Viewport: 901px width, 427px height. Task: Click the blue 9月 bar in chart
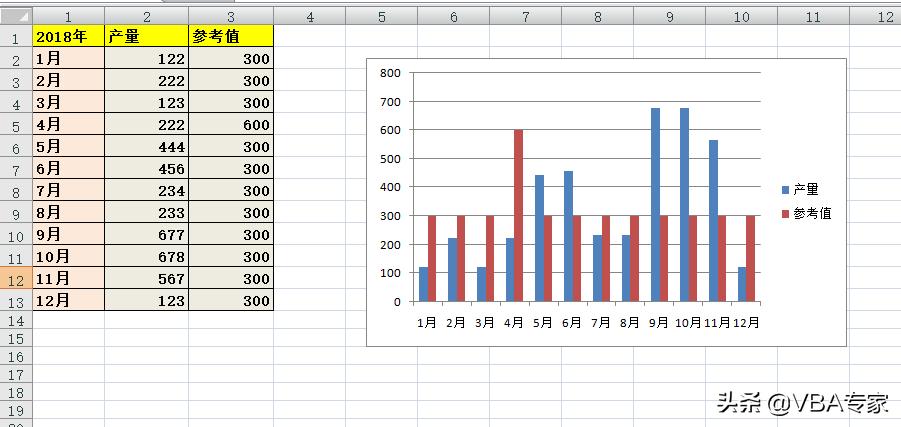click(655, 205)
